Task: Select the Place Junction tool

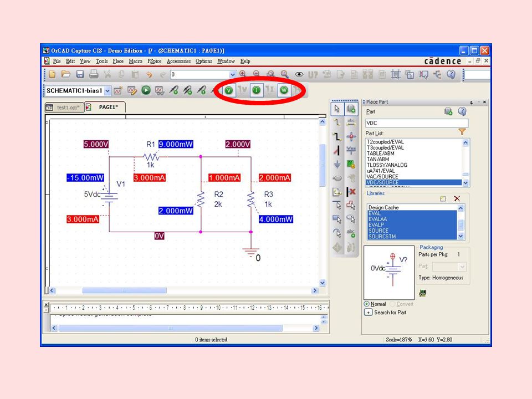Action: [351, 136]
